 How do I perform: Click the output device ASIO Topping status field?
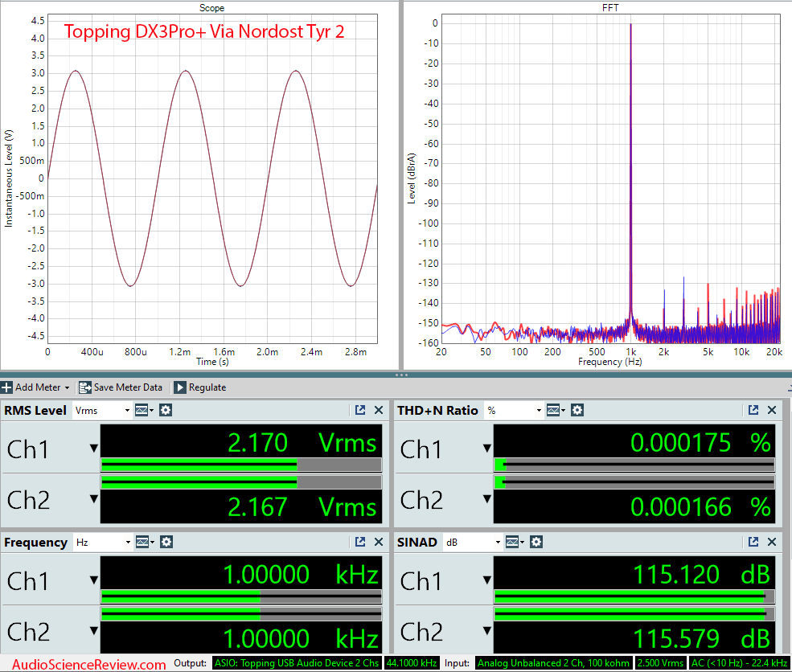(x=297, y=663)
